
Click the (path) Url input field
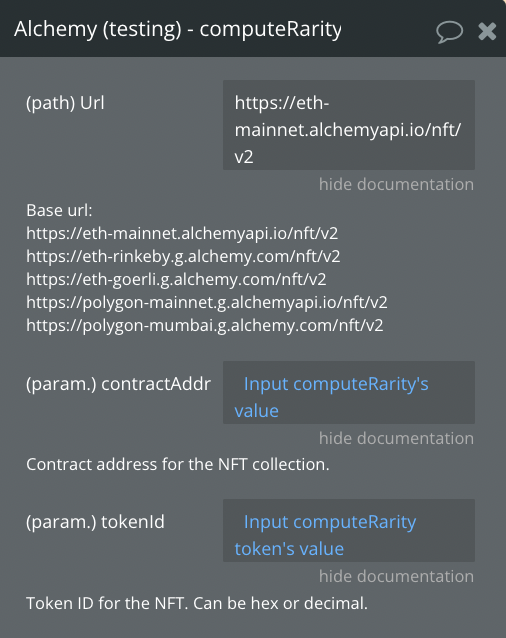point(349,125)
